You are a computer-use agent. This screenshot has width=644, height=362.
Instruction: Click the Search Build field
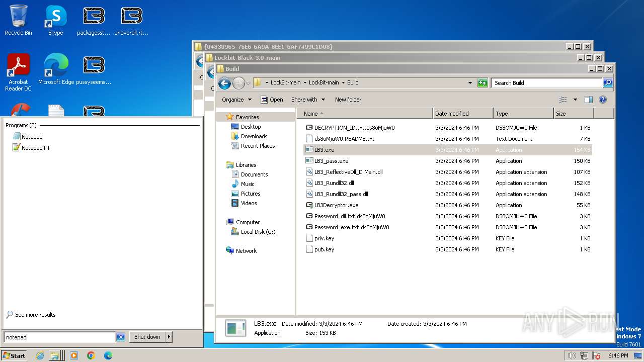547,83
